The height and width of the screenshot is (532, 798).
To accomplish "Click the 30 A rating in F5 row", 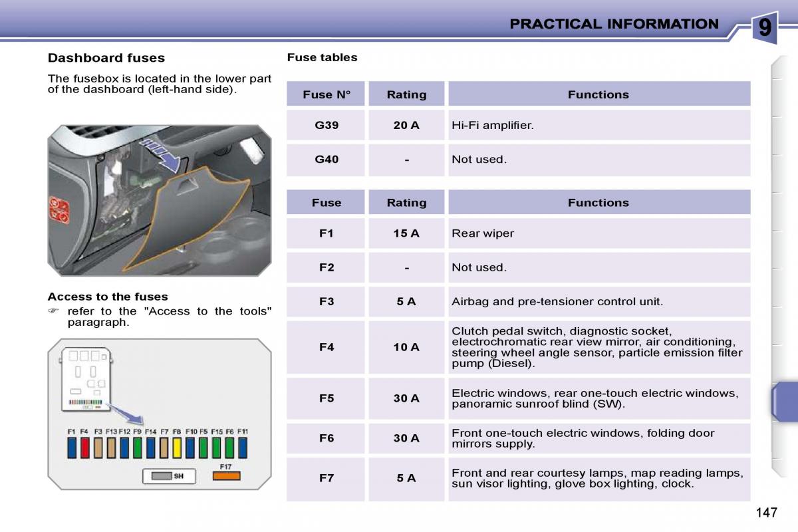I will point(406,398).
